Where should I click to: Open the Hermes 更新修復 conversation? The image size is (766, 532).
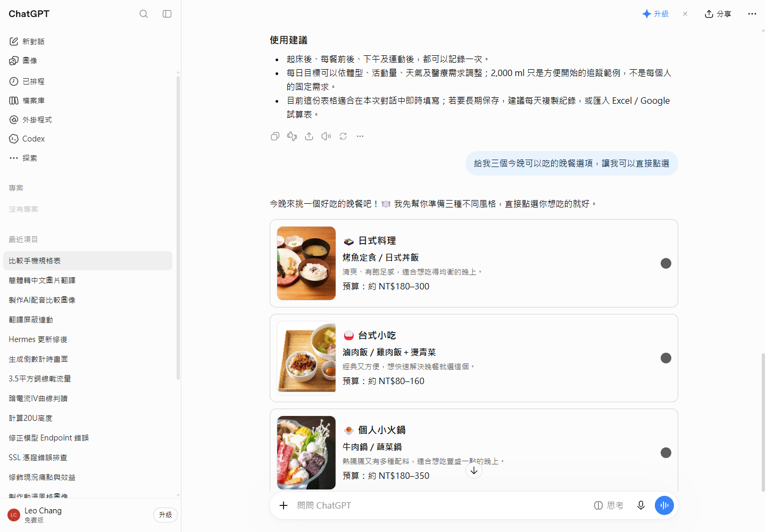[88, 339]
